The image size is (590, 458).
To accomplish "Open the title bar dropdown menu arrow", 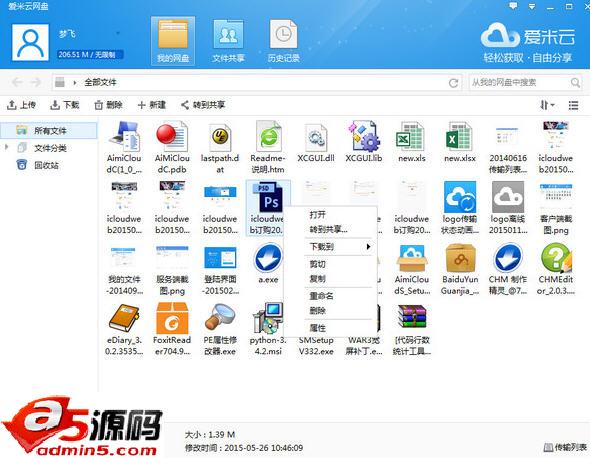I will [532, 6].
